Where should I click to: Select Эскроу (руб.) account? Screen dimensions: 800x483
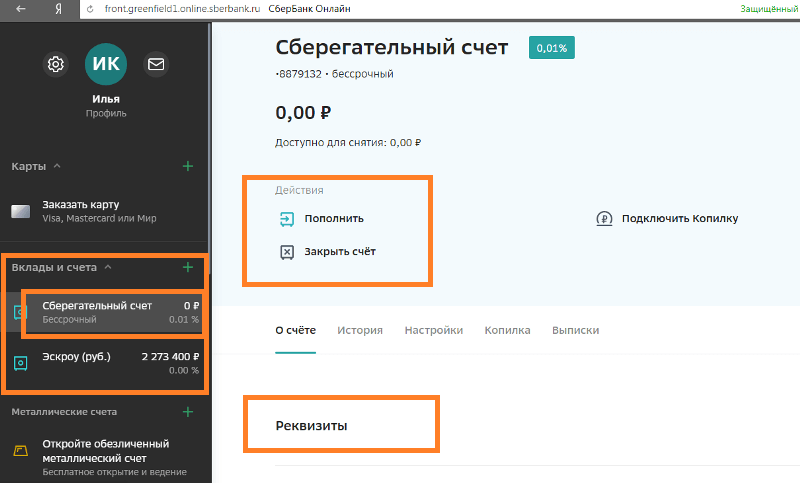click(x=105, y=363)
